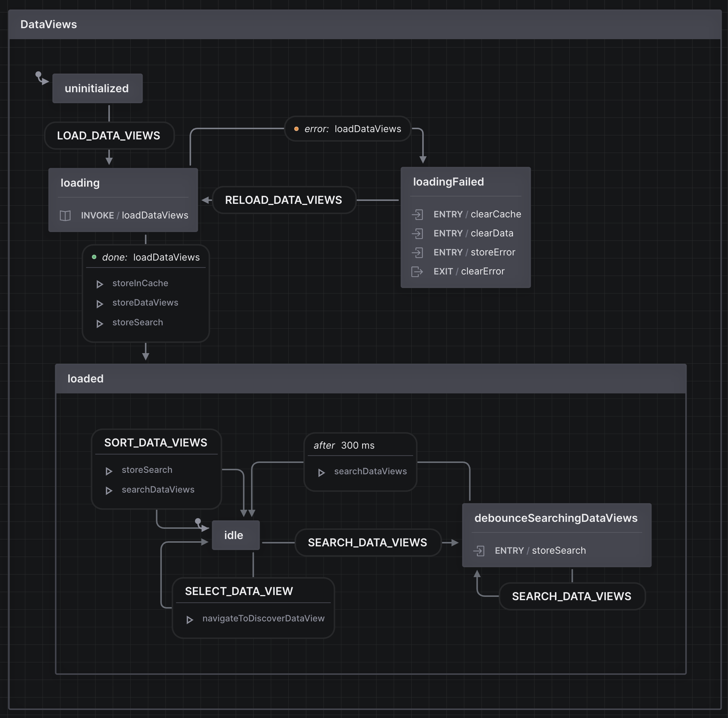728x718 pixels.
Task: Click the SELECT_DATA_VIEW event header
Action: pos(253,591)
